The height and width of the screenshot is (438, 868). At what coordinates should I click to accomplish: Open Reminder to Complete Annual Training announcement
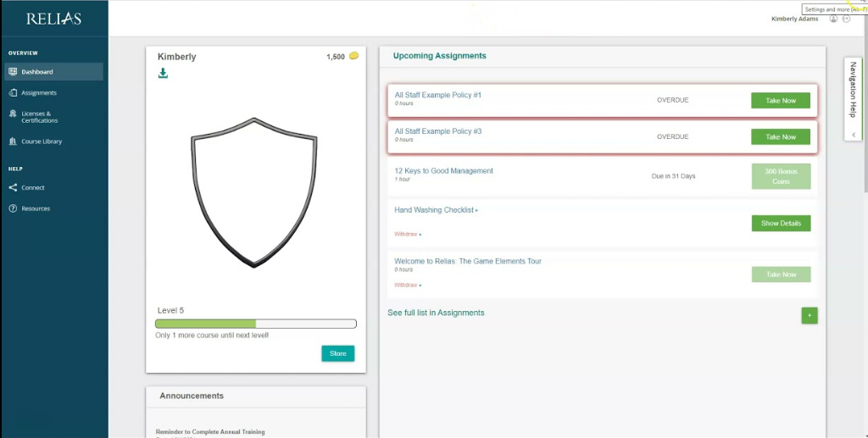point(210,432)
